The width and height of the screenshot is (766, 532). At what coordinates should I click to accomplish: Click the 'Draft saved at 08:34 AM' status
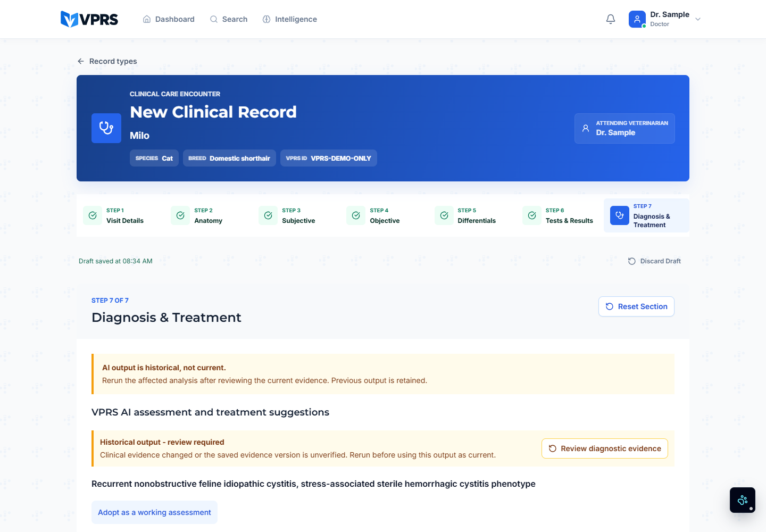coord(115,261)
